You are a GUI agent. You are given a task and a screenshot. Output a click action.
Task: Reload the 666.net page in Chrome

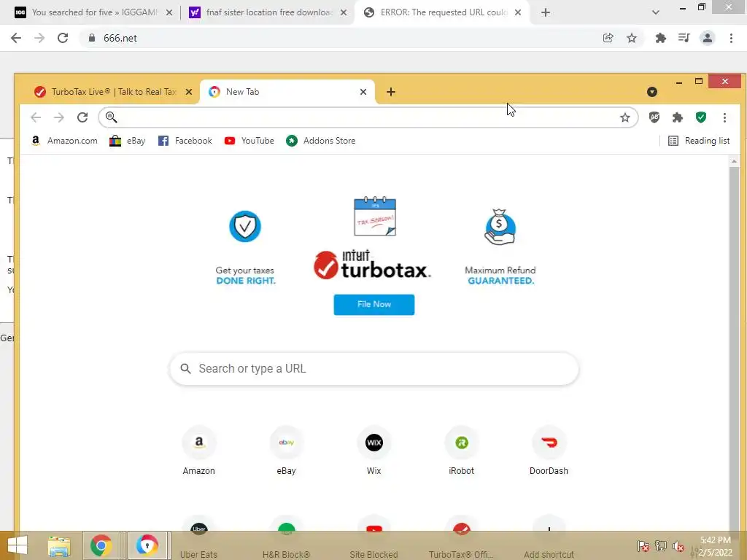tap(63, 38)
